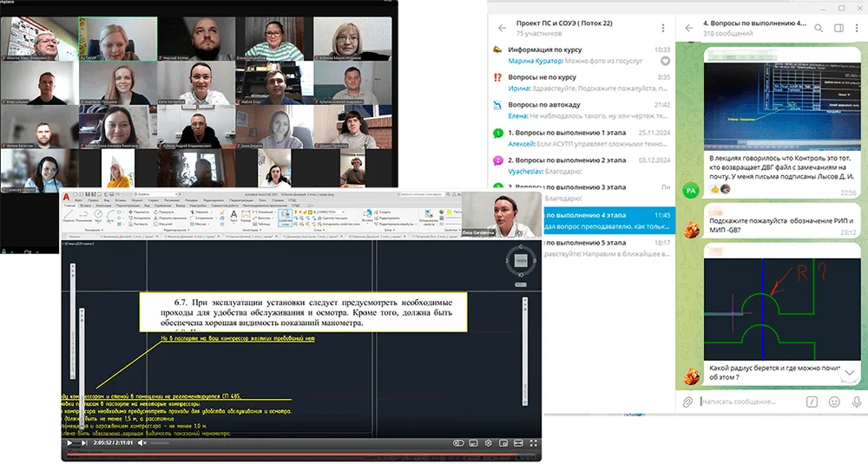The image size is (868, 464).
Task: Go back from the Проект ПС и СОУЭ group list
Action: [x=502, y=28]
